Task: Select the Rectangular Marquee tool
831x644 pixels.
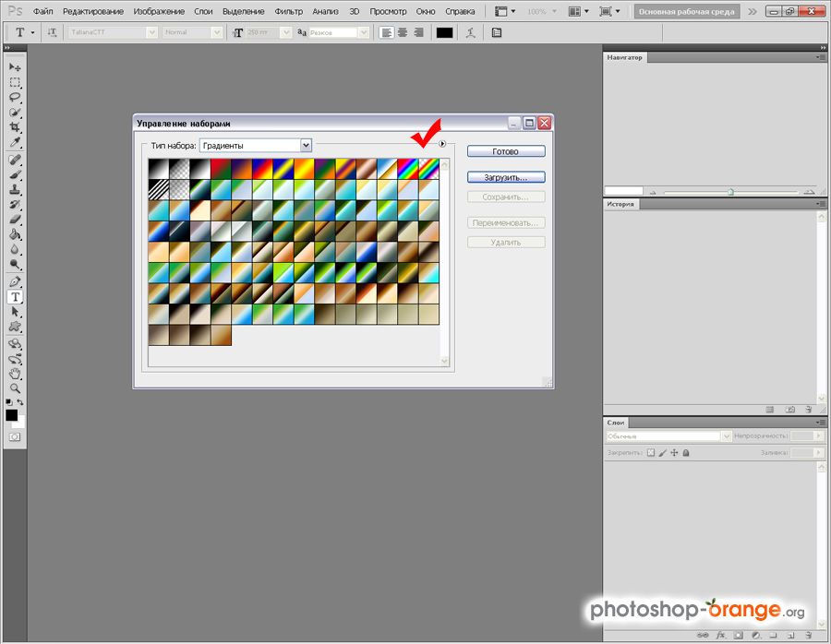Action: 15,82
